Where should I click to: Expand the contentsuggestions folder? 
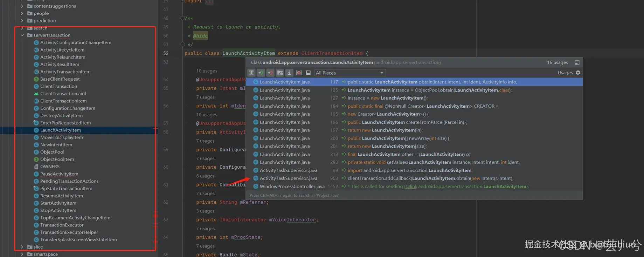pyautogui.click(x=22, y=6)
